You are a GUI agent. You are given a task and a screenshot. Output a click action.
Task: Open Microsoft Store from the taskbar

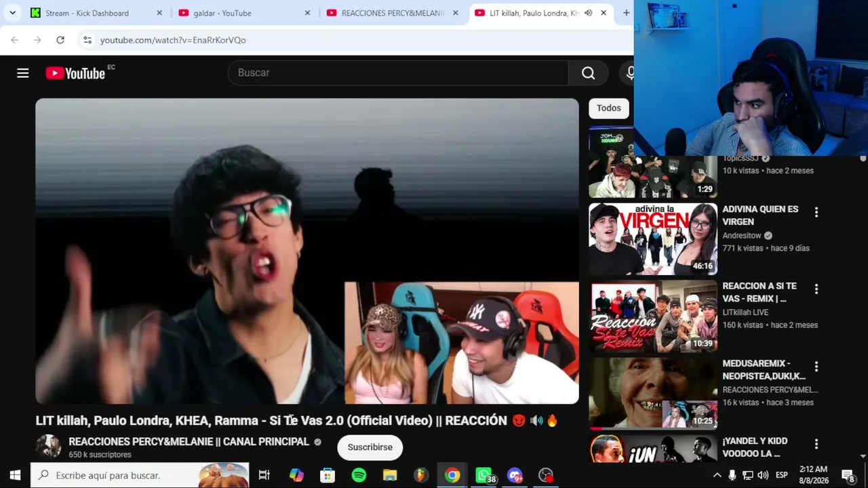click(x=328, y=475)
